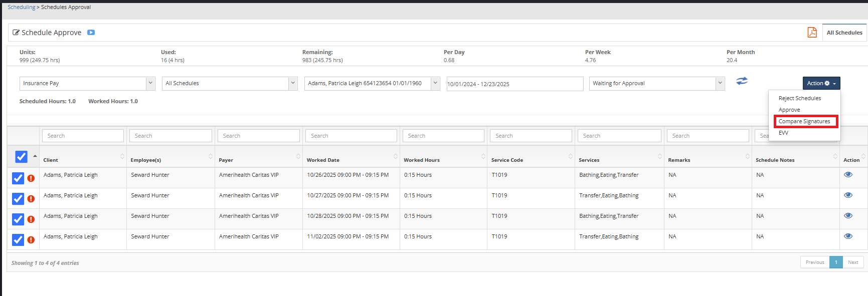Uncheck the 10/27/2025 schedule row checkbox
This screenshot has width=868, height=296.
click(x=18, y=199)
